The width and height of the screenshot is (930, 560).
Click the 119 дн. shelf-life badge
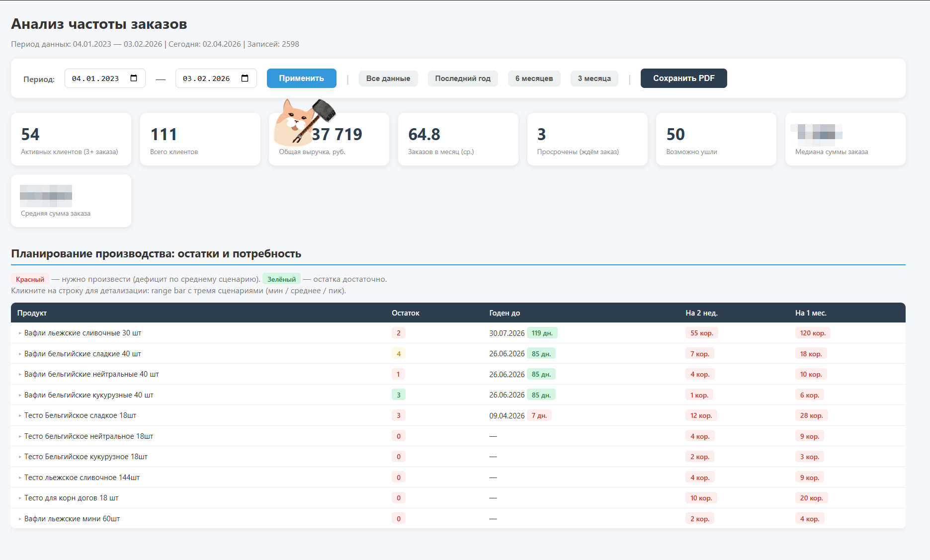coord(542,333)
